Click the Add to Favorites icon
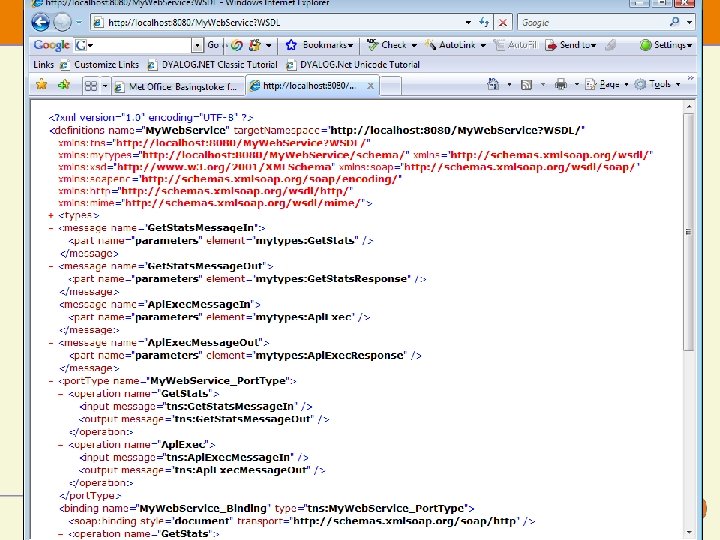Image resolution: width=720 pixels, height=540 pixels. (64, 84)
